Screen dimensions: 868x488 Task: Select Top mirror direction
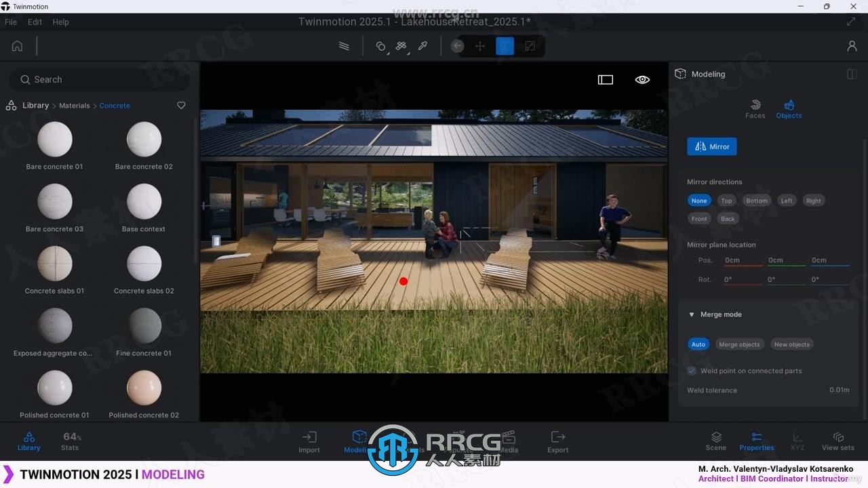[726, 201]
